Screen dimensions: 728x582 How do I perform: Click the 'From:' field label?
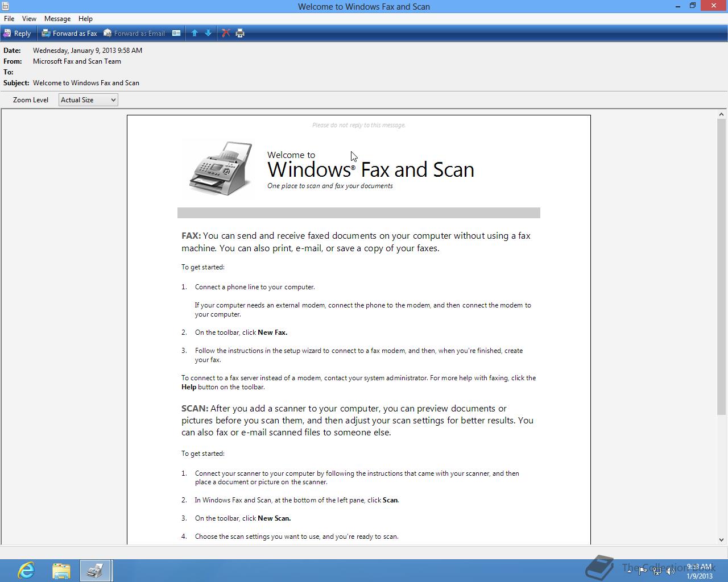point(13,61)
